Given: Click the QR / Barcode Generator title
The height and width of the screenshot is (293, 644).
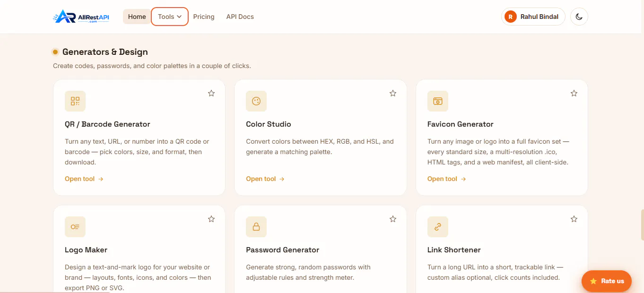Looking at the screenshot, I should pos(107,124).
